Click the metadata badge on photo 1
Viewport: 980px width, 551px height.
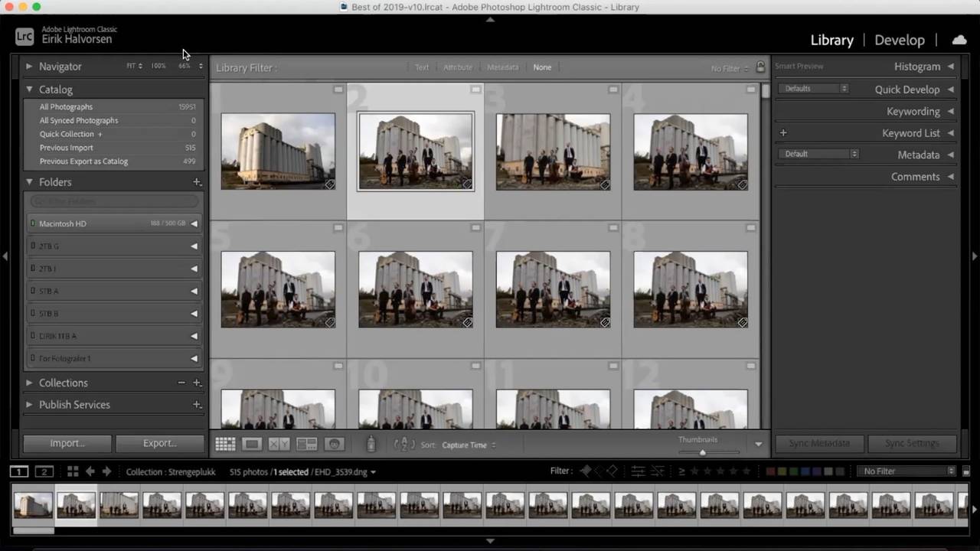(329, 184)
